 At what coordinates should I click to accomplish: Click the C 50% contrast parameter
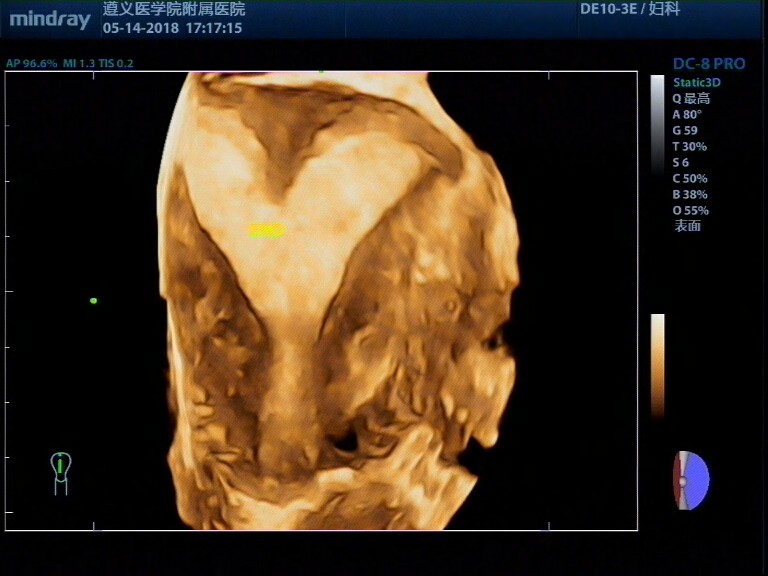[689, 178]
